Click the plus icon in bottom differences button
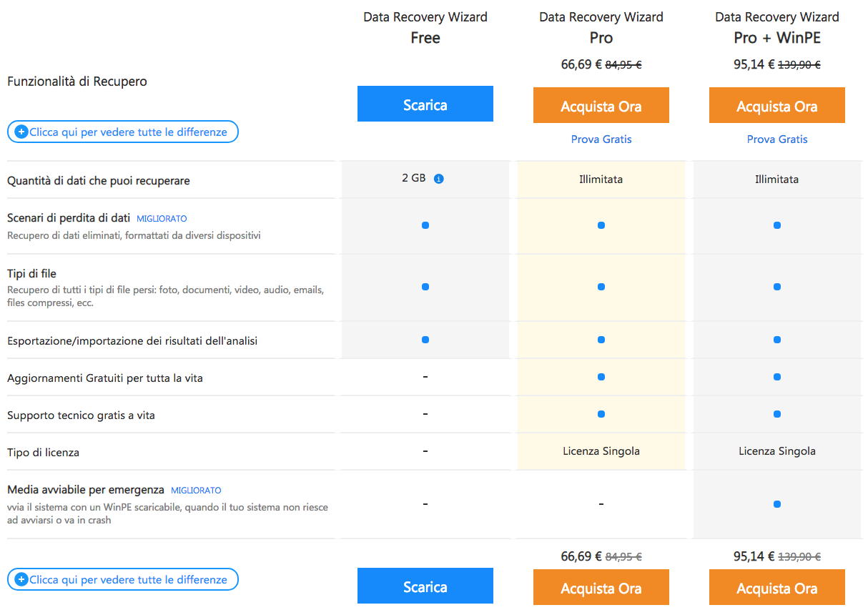Viewport: 868px width, 615px height. point(21,579)
